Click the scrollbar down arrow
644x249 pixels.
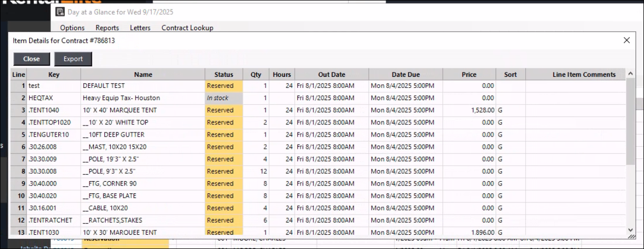click(x=630, y=230)
